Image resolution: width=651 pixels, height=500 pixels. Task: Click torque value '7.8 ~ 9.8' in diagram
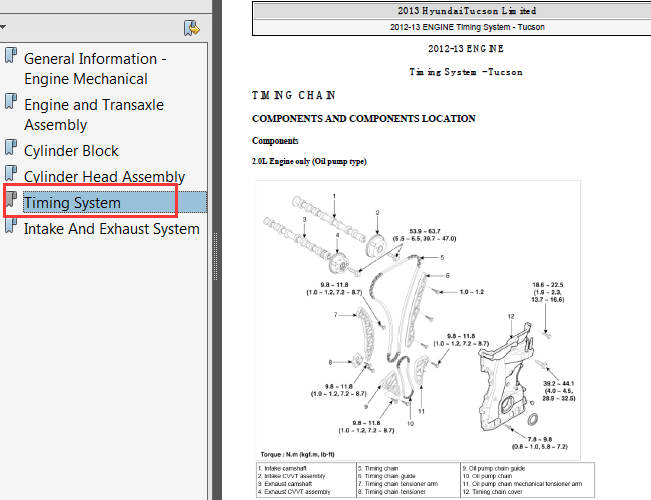pyautogui.click(x=540, y=439)
